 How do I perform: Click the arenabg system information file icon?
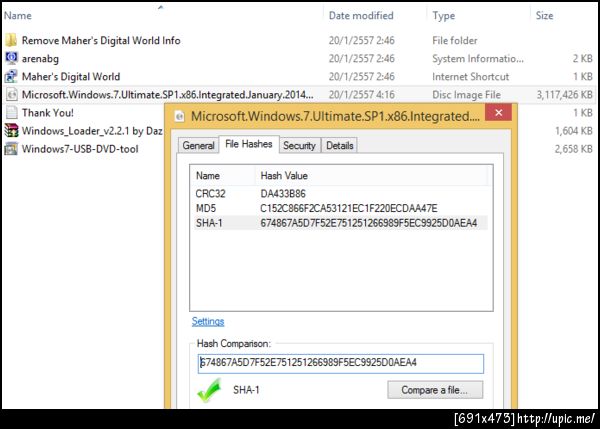pos(11,58)
